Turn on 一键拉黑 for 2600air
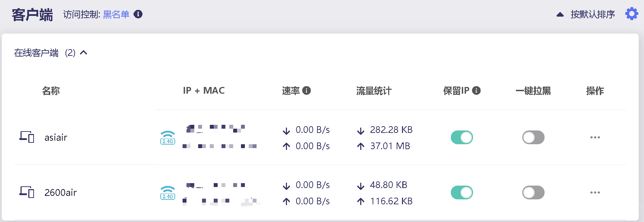Image resolution: width=644 pixels, height=222 pixels. point(533,193)
